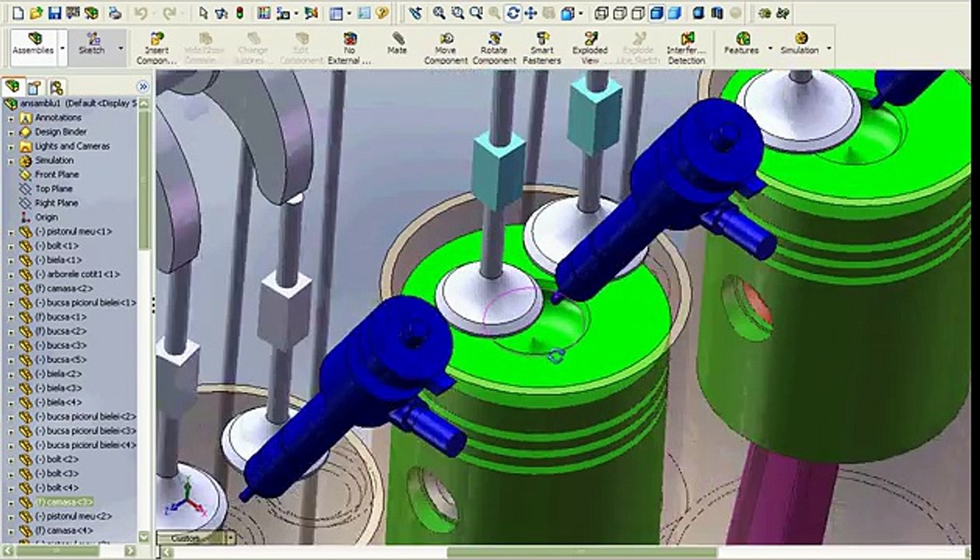Save the assembly with the floppy icon
This screenshot has width=980, height=560.
click(x=54, y=13)
